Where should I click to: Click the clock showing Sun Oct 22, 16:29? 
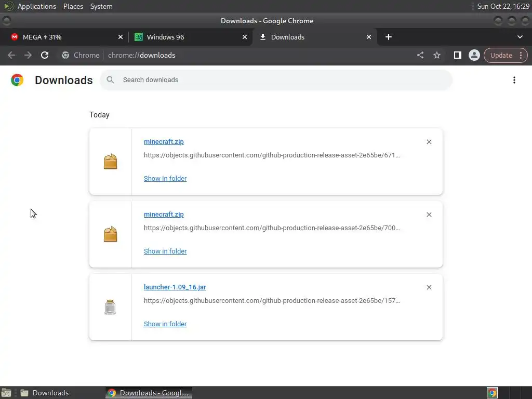503,6
